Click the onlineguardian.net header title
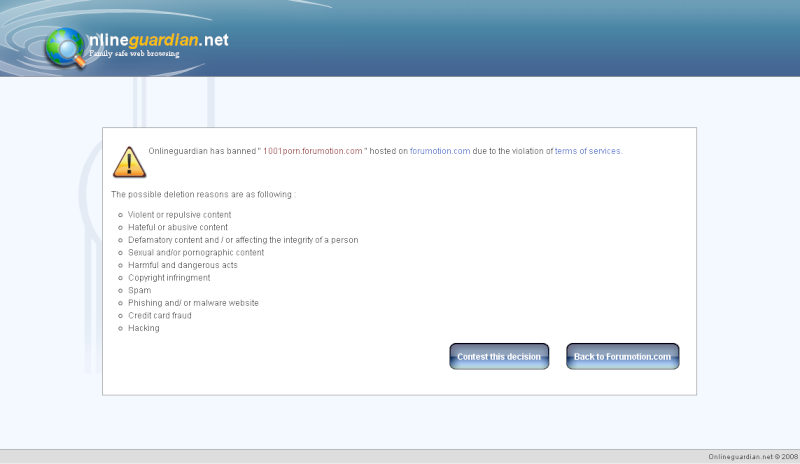800x464 pixels. pyautogui.click(x=159, y=40)
